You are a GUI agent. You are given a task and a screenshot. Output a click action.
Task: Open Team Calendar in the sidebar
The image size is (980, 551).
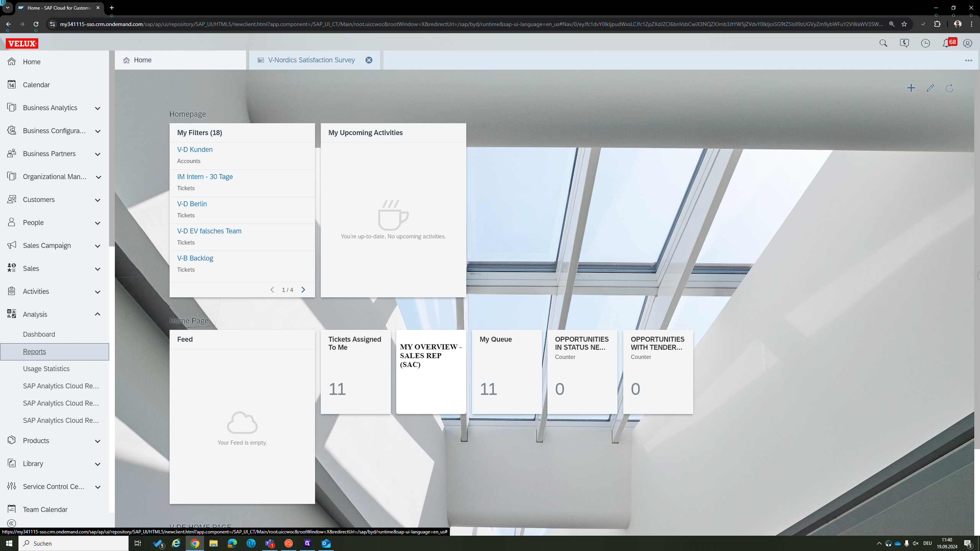[x=54, y=509]
